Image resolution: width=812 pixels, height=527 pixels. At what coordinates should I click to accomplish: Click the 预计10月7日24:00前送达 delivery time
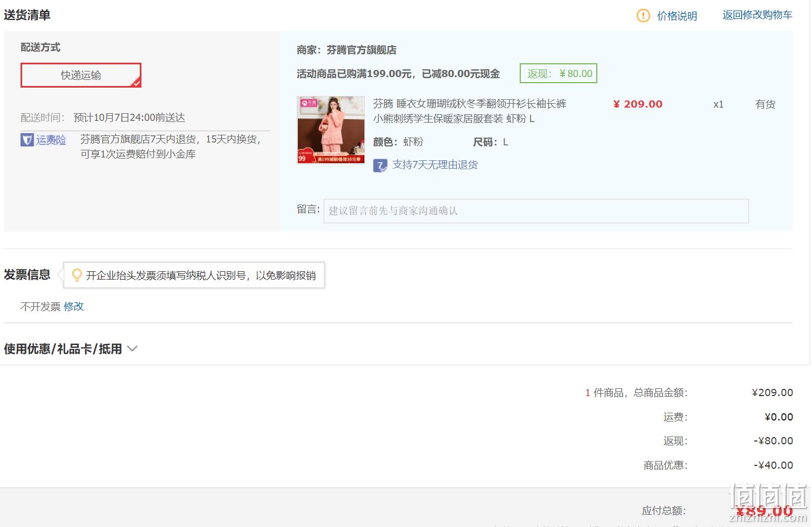(x=129, y=118)
